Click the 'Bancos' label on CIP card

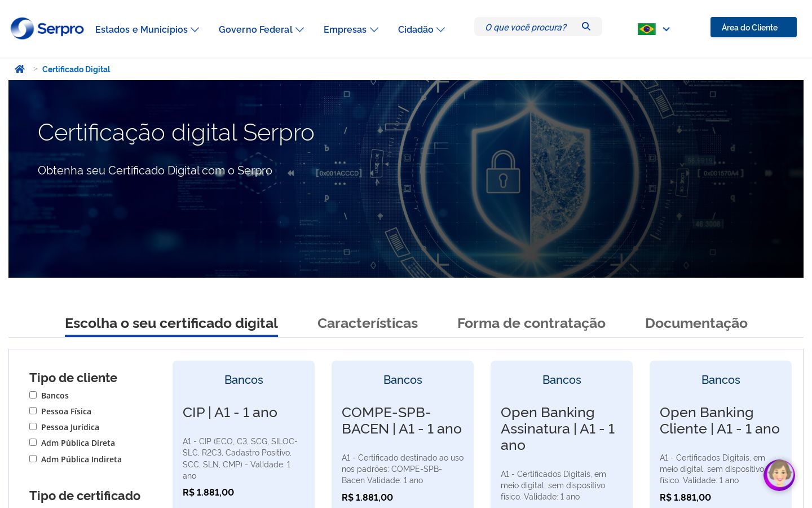pyautogui.click(x=244, y=380)
